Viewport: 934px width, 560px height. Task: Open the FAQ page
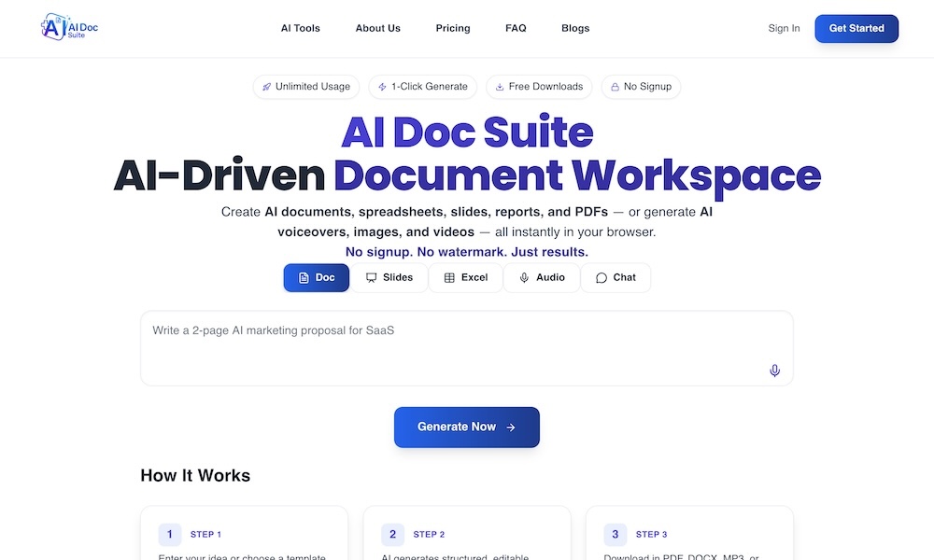click(x=516, y=28)
